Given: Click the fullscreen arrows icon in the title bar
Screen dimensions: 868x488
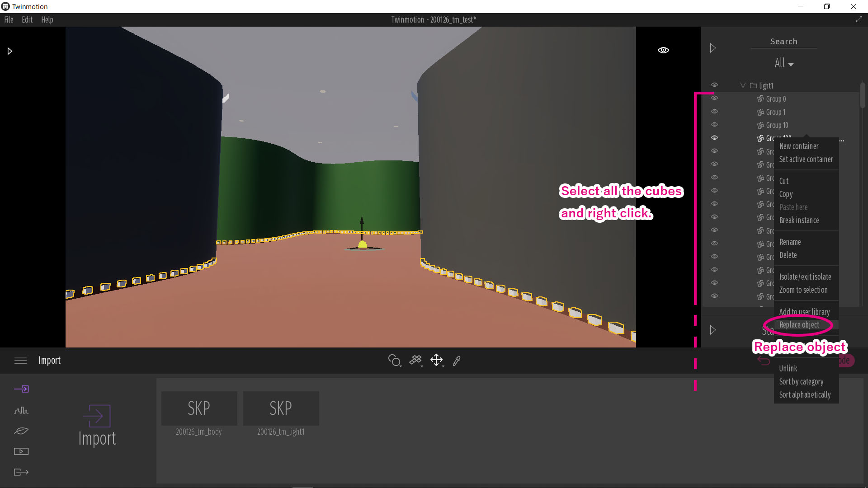Looking at the screenshot, I should click(x=859, y=19).
